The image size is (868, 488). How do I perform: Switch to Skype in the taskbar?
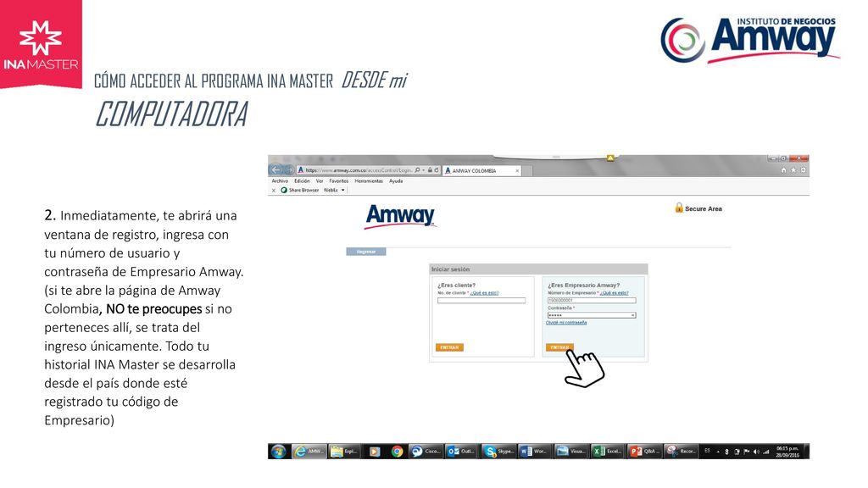point(498,452)
